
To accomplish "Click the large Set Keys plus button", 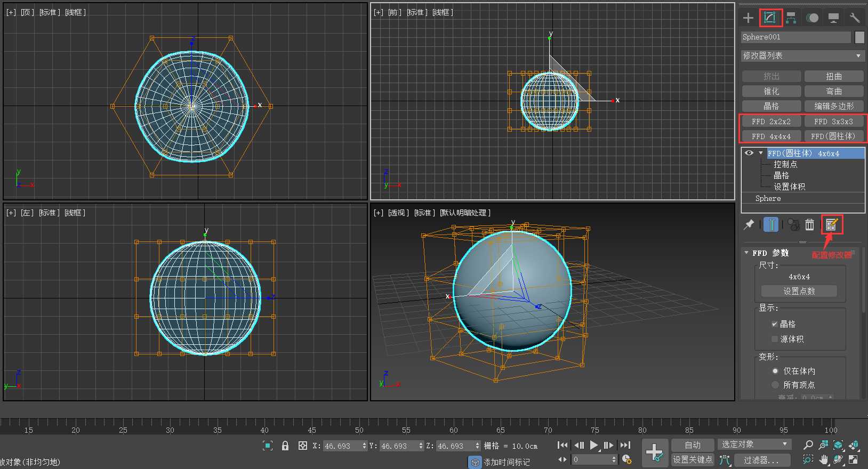I will click(655, 453).
